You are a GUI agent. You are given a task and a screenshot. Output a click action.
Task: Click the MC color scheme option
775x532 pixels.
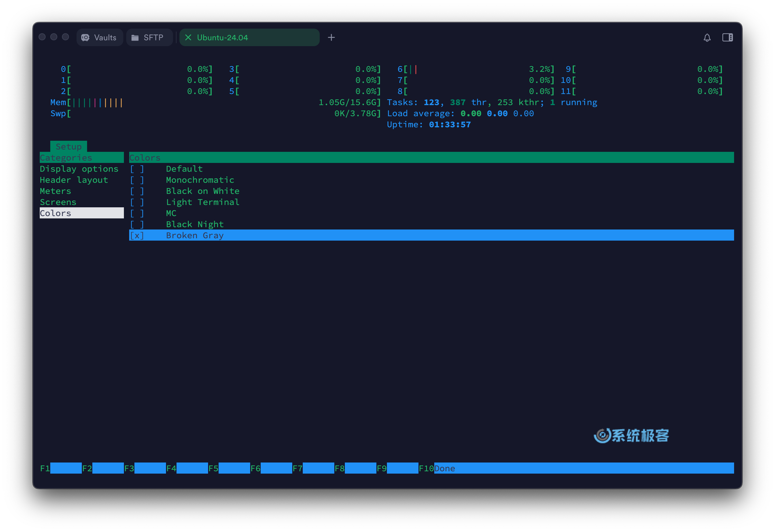coord(171,213)
